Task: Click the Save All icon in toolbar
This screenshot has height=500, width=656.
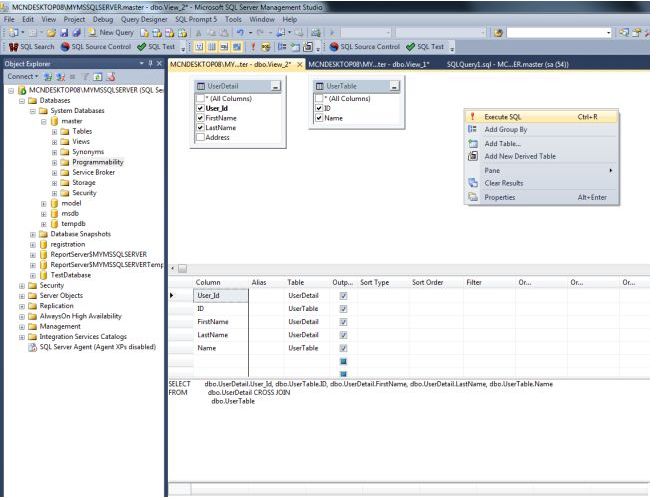Action: click(x=76, y=33)
